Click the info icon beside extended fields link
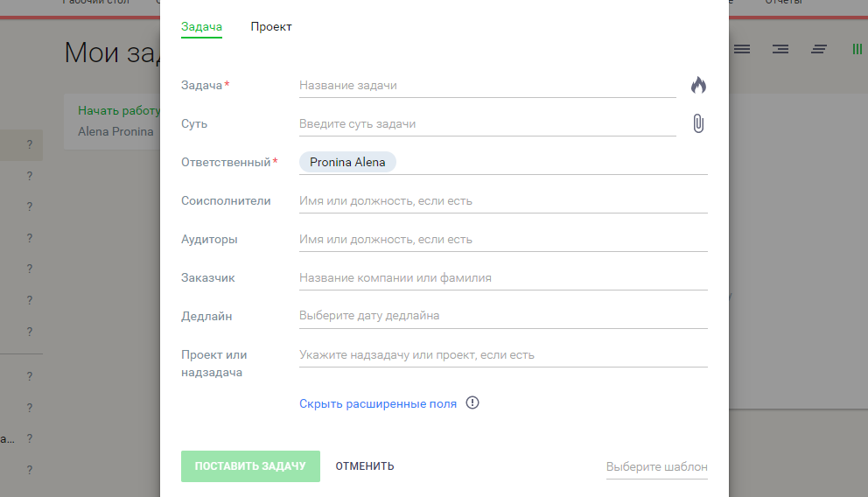 [472, 403]
